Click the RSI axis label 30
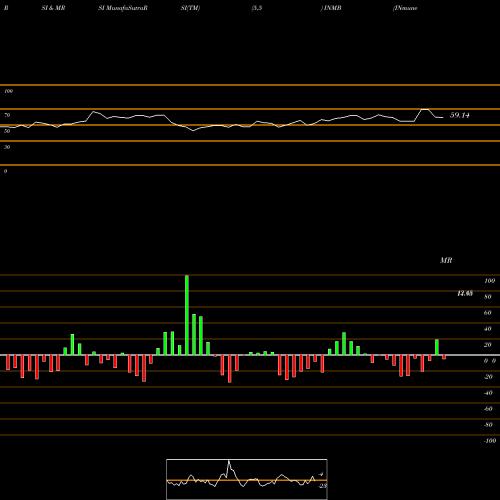 (x=7, y=147)
